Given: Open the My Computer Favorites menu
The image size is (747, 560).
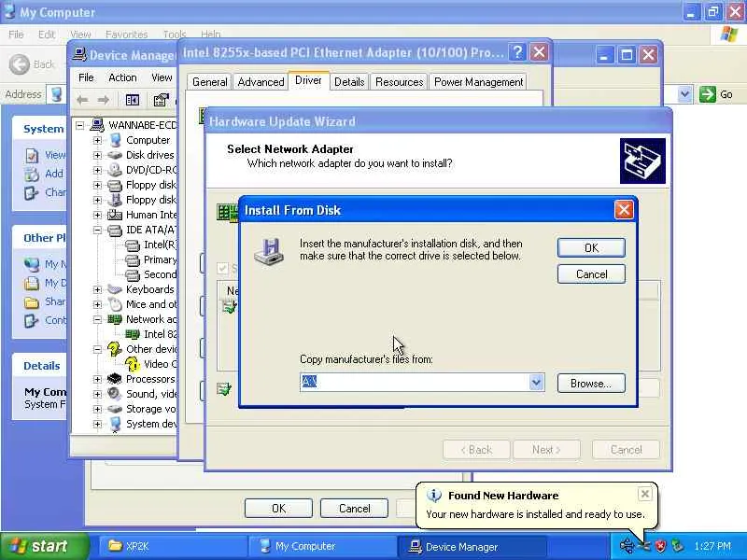Looking at the screenshot, I should tap(126, 35).
